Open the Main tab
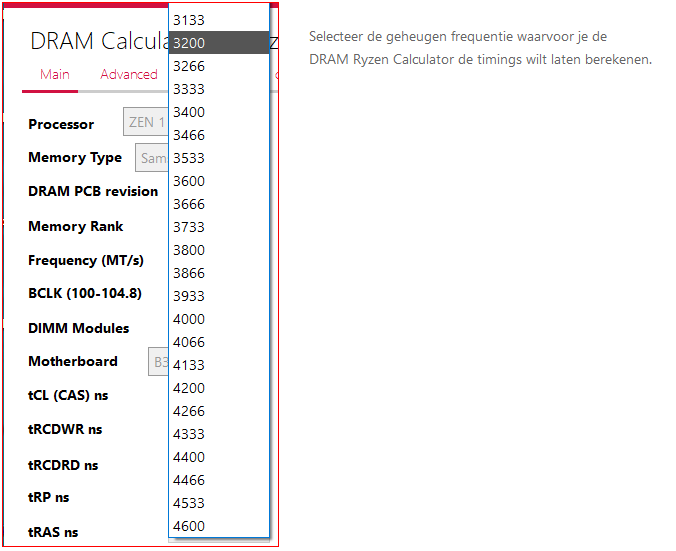This screenshot has width=676, height=551. (55, 74)
